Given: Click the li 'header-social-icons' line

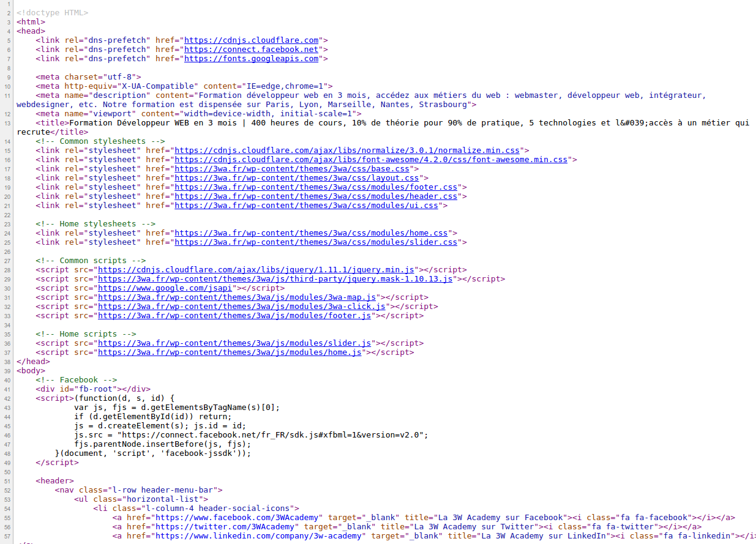Looking at the screenshot, I should pos(196,508).
